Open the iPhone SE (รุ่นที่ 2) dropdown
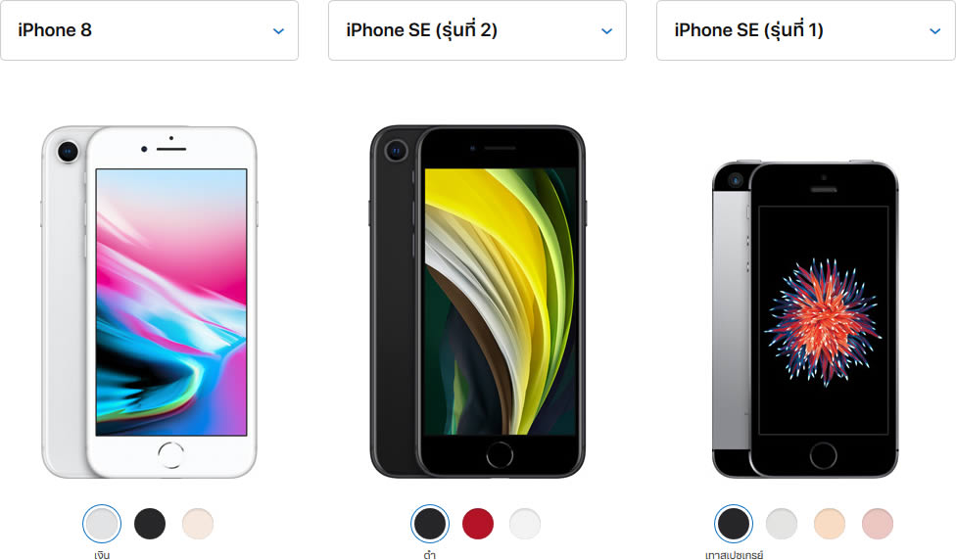This screenshot has width=956, height=560. 477,29
